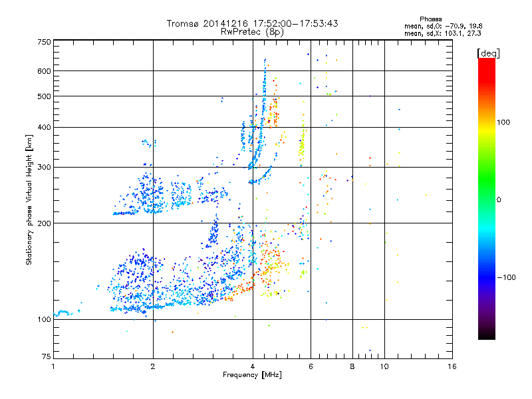The height and width of the screenshot is (399, 532).
Task: Click the colorbar tick label "100"
Action: pos(503,122)
